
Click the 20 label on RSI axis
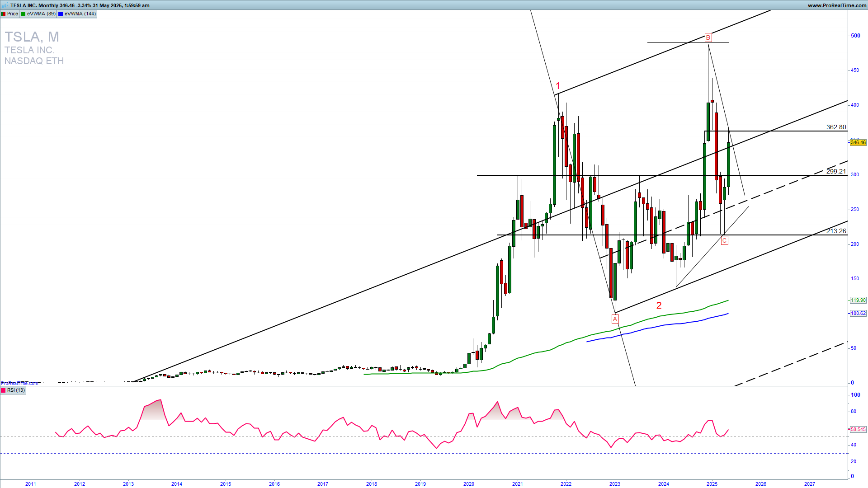coord(854,462)
